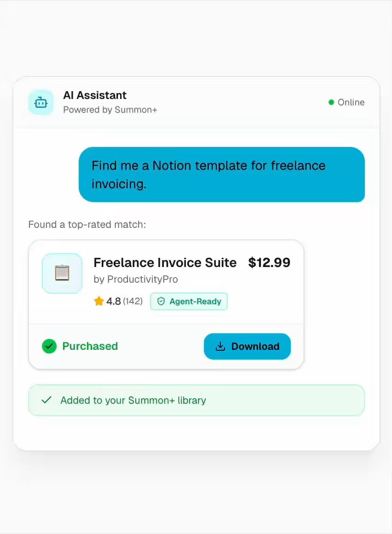Click the green Purchased checkmark circle
This screenshot has height=534, width=392.
tap(49, 346)
